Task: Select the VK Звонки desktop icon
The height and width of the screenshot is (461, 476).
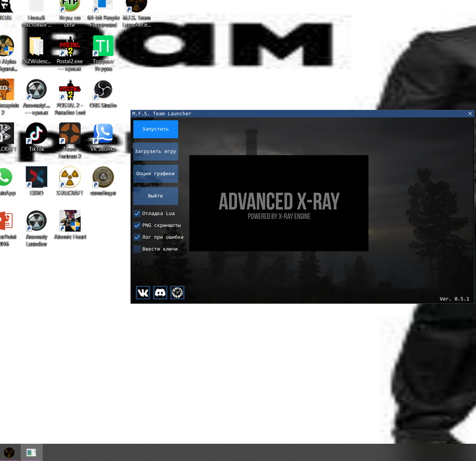Action: [103, 137]
